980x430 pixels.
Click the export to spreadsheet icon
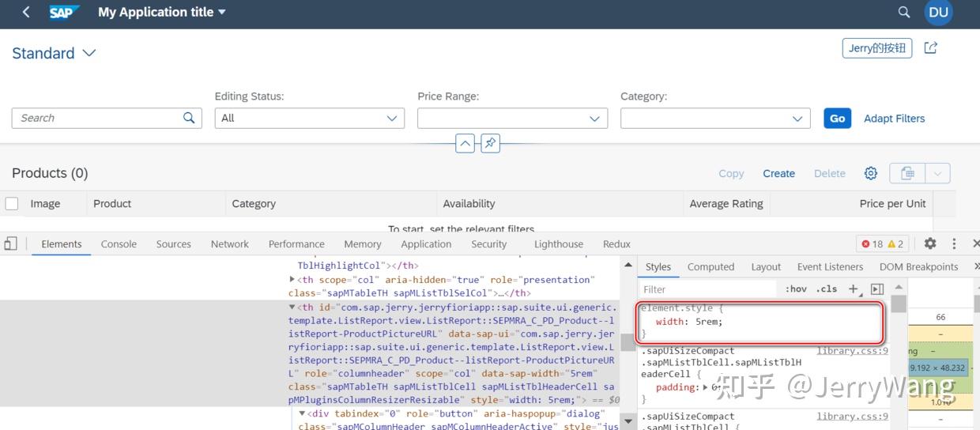[x=907, y=173]
